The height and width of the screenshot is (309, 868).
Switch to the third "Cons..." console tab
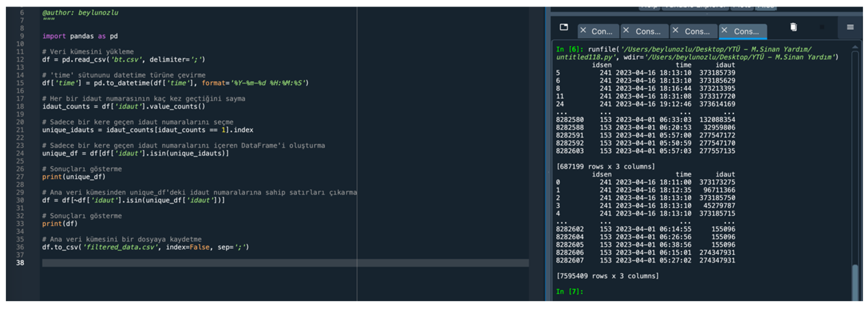click(x=697, y=32)
